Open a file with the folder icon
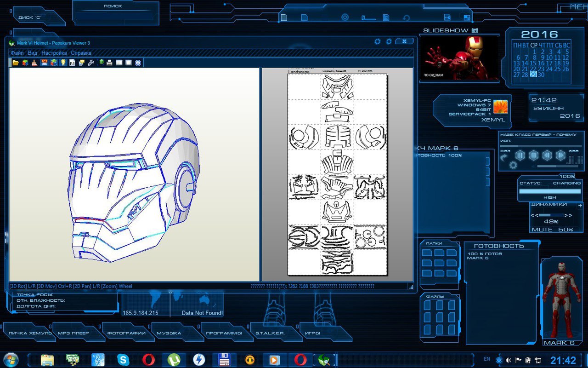588x368 pixels. [15, 63]
